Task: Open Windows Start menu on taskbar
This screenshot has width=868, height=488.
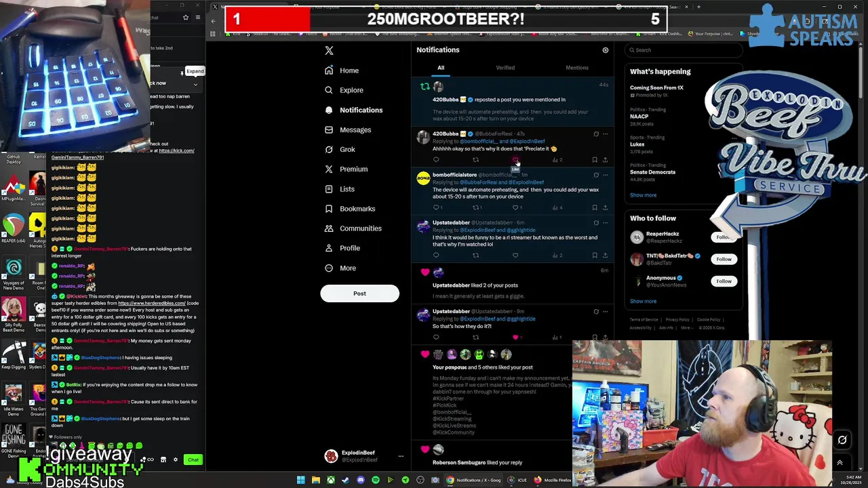Action: point(300,481)
